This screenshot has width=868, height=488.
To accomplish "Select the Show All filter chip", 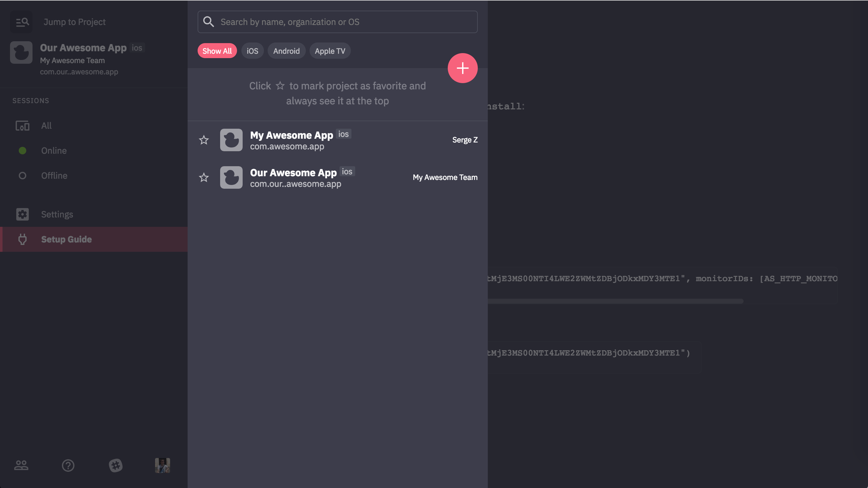I will pos(217,51).
